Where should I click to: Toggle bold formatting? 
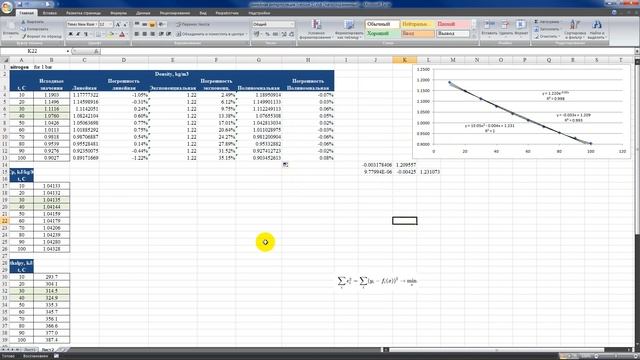(70, 34)
